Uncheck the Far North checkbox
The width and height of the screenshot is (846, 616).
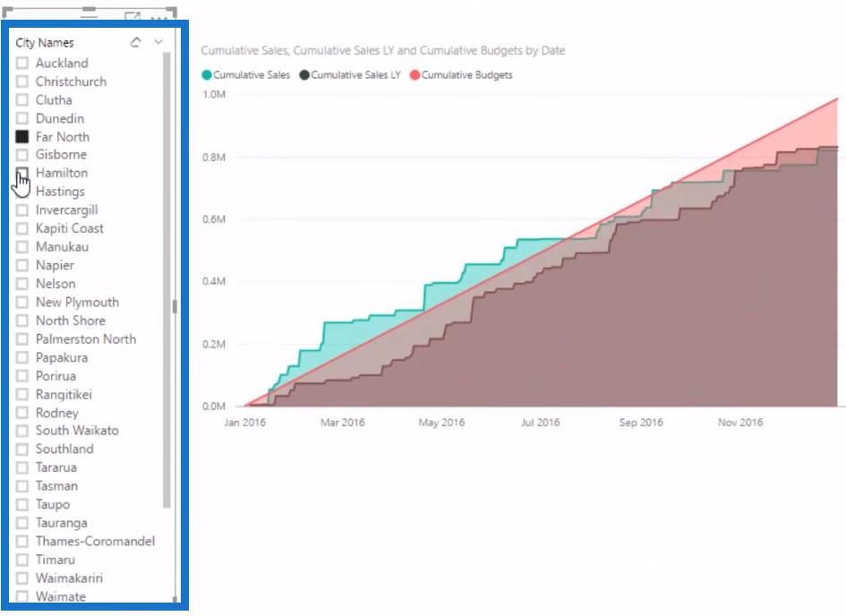click(22, 136)
